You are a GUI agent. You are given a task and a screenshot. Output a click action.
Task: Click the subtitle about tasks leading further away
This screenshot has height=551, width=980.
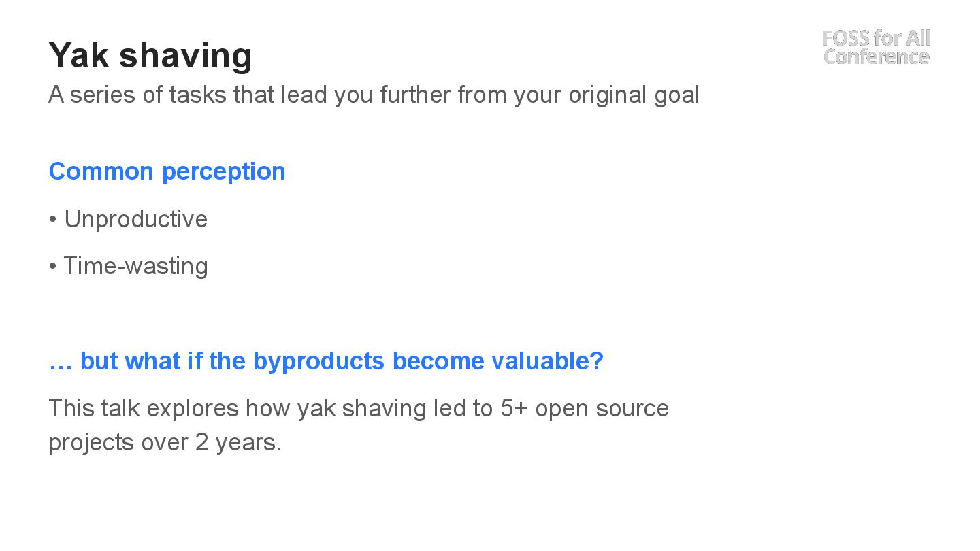point(374,95)
